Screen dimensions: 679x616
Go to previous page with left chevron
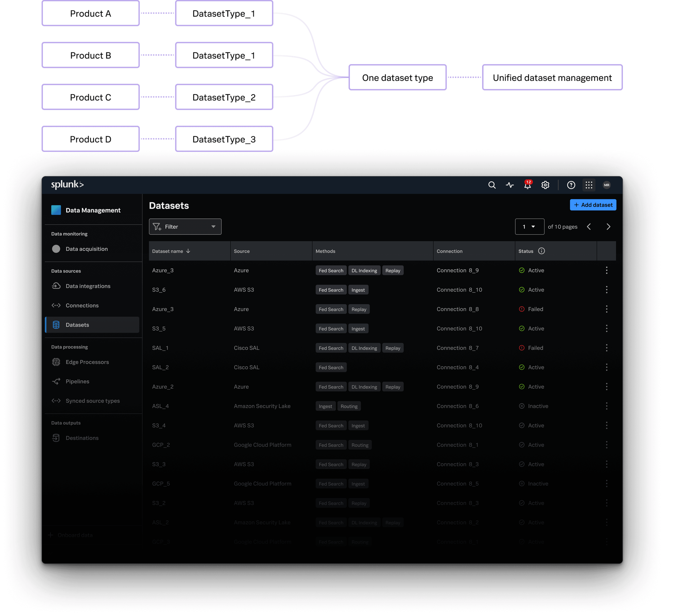pyautogui.click(x=589, y=227)
